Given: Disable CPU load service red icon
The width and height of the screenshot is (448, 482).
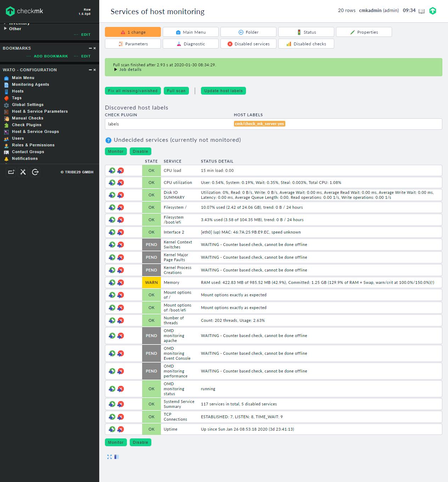Looking at the screenshot, I should (x=121, y=170).
